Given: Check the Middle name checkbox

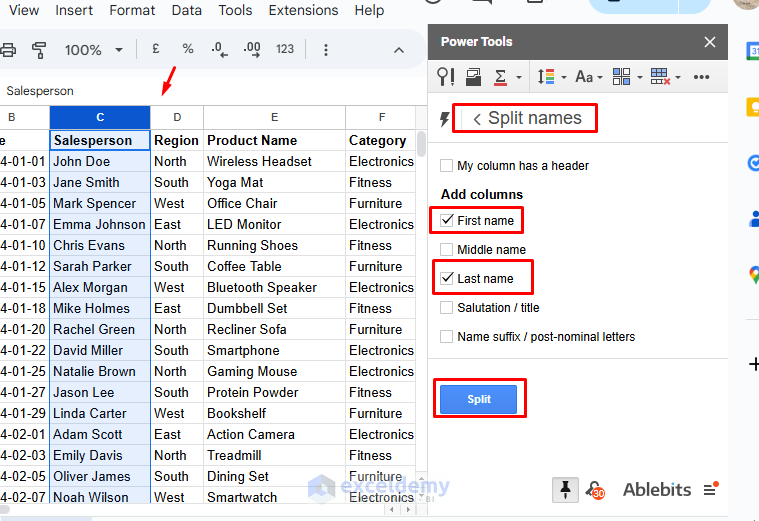Looking at the screenshot, I should tap(446, 249).
